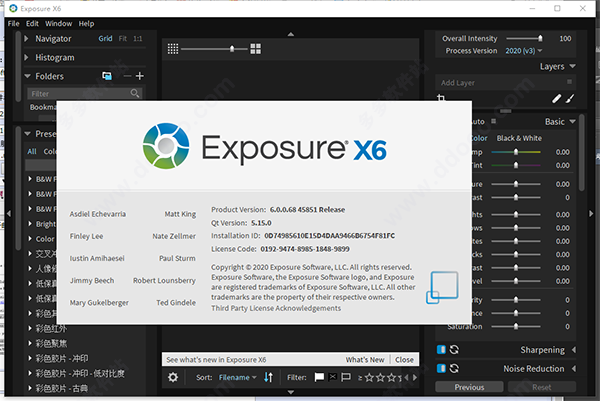
Task: Toggle Noise Reduction panel on/off switch
Action: pyautogui.click(x=441, y=368)
